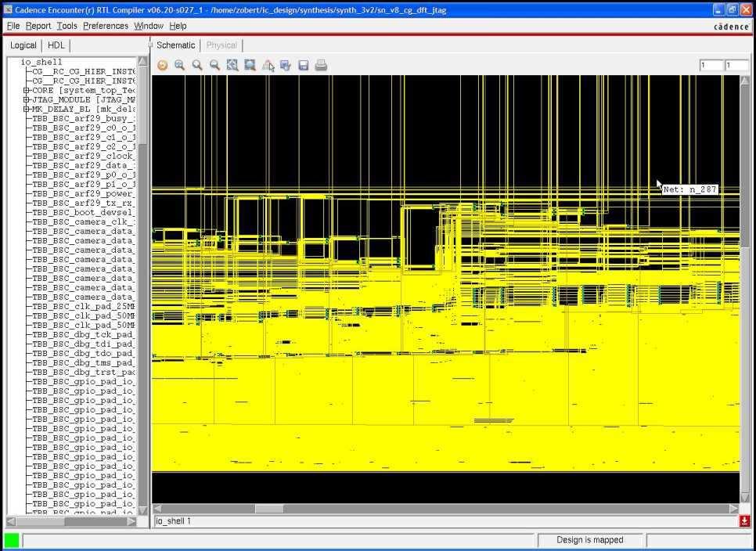Image resolution: width=756 pixels, height=551 pixels.
Task: Select MK_DELAY_BL instance row in tree
Action: (84, 110)
